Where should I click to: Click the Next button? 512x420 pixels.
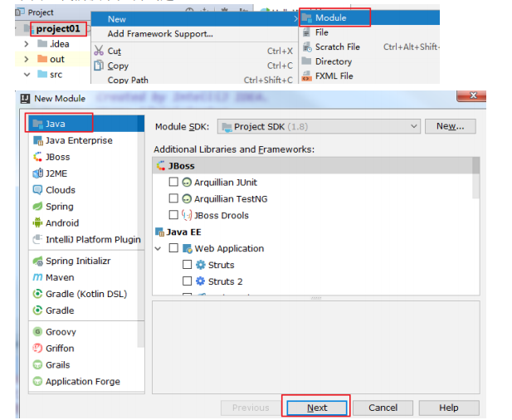point(317,408)
